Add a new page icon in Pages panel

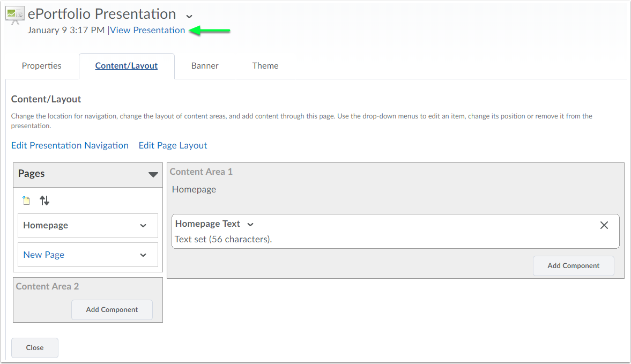[x=26, y=200]
